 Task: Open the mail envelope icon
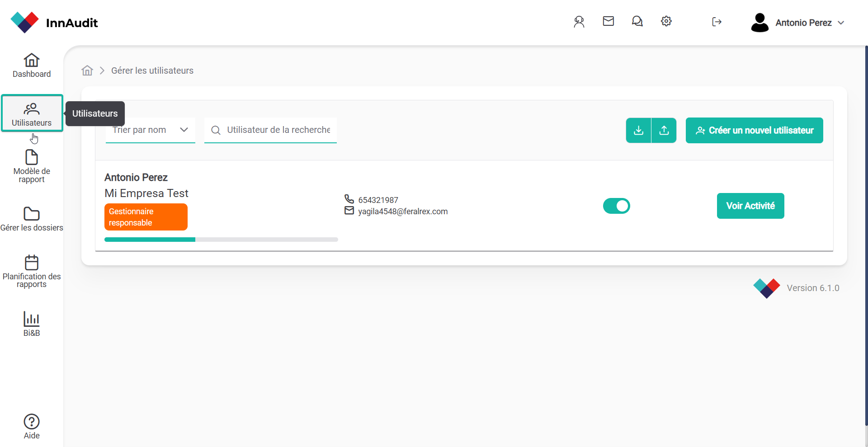(608, 21)
